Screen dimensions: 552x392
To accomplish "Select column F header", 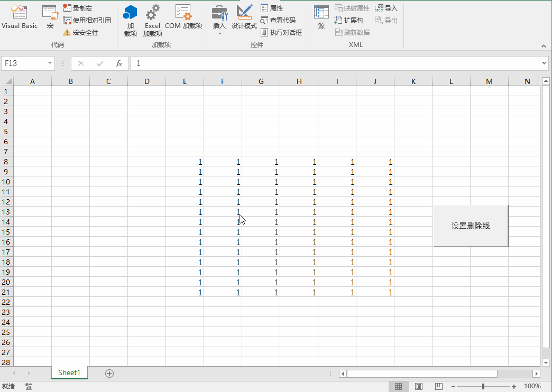I will tap(223, 81).
